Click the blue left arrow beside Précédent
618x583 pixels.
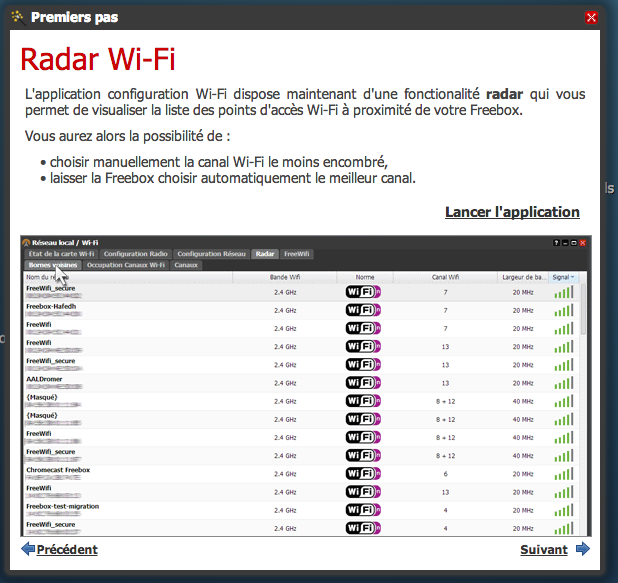[x=28, y=549]
